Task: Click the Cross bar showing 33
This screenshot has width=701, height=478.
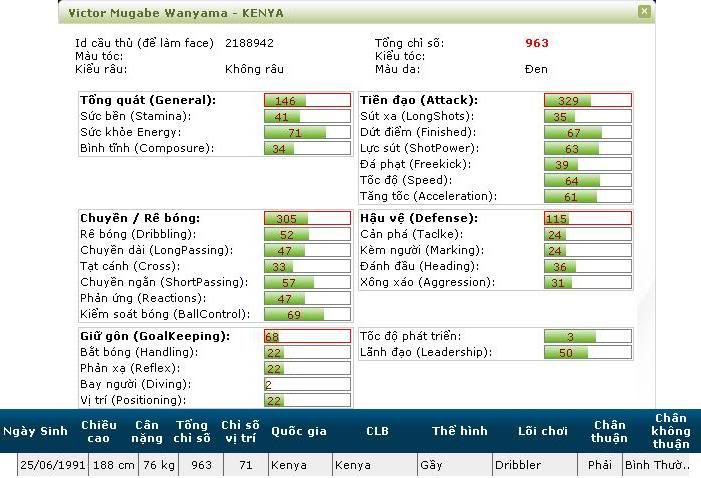Action: pyautogui.click(x=307, y=266)
